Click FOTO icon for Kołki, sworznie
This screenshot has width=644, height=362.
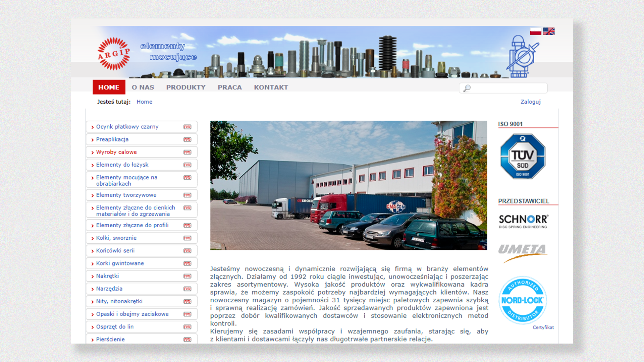coord(187,238)
